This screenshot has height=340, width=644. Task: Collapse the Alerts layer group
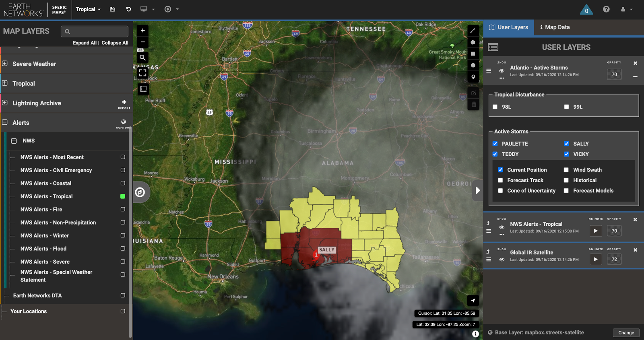5,122
